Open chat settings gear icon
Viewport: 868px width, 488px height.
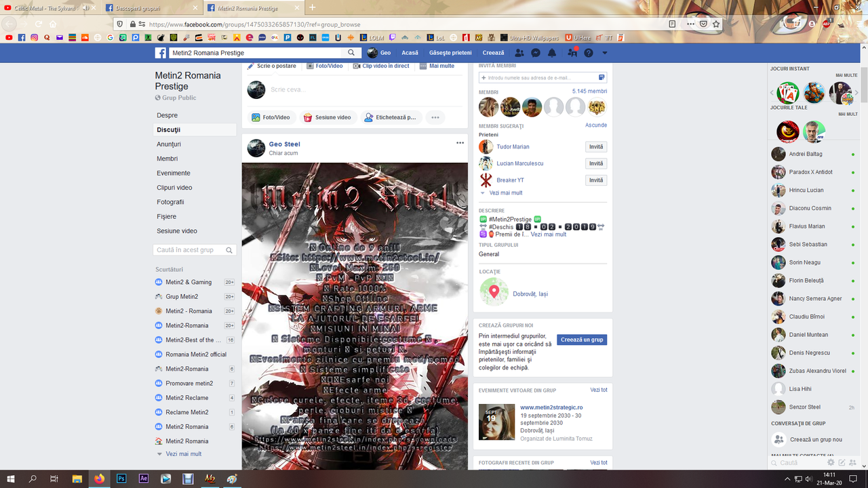(831, 462)
